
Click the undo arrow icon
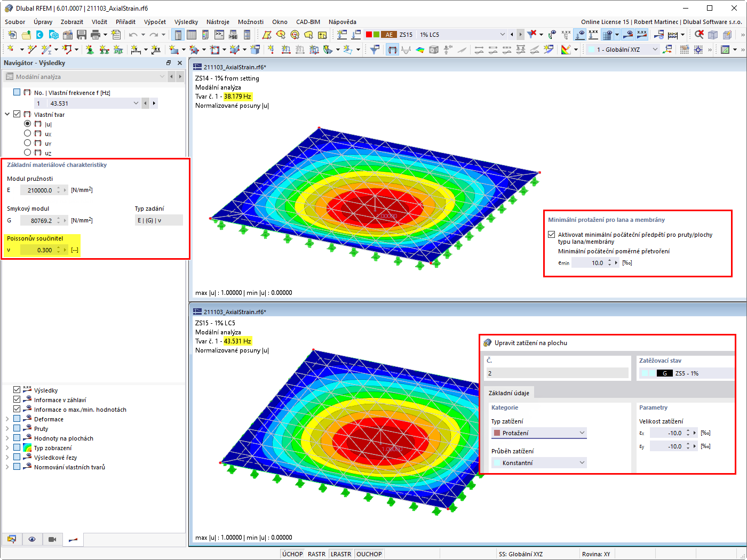(x=132, y=35)
